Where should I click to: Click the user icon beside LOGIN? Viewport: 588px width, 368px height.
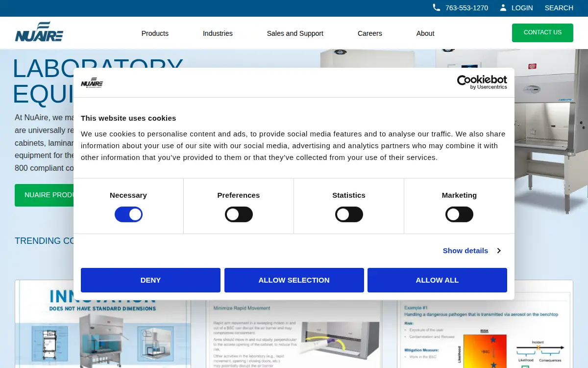point(503,7)
